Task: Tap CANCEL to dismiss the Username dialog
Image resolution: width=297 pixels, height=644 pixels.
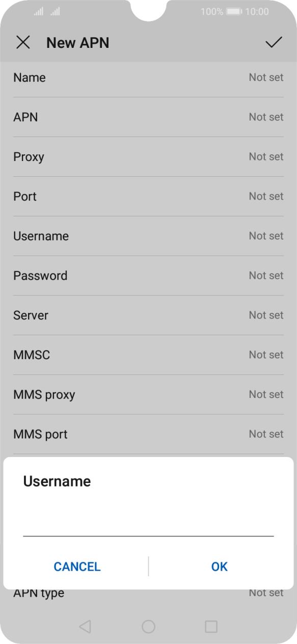Action: click(x=77, y=567)
